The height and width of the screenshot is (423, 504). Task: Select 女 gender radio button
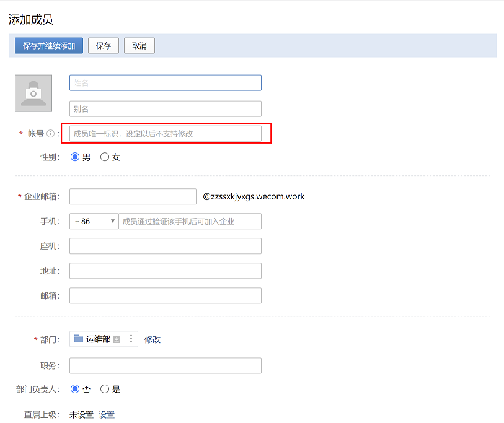click(105, 157)
